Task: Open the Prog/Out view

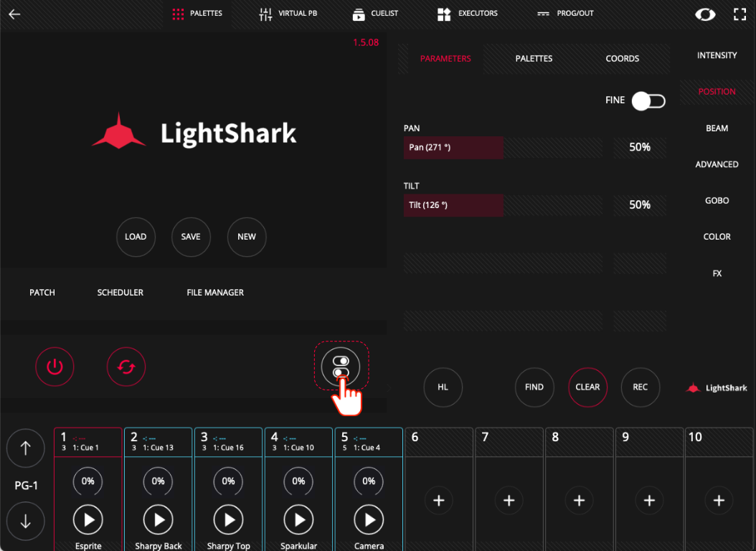Action: [x=565, y=14]
